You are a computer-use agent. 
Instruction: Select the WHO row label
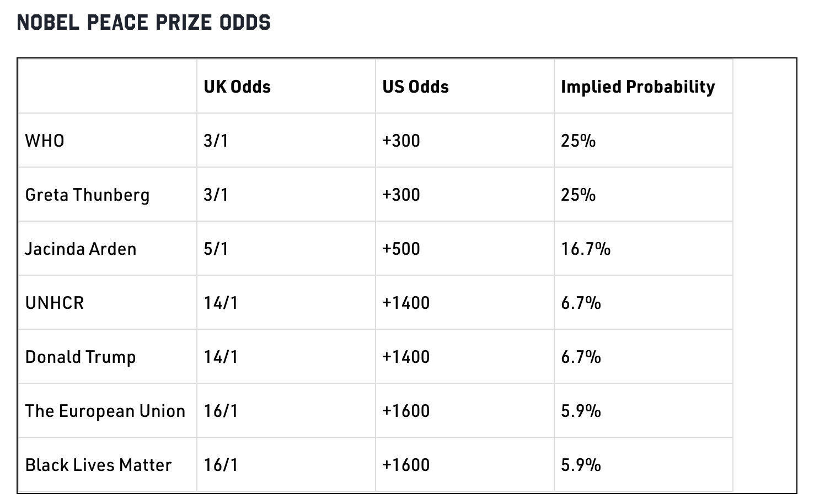[45, 141]
